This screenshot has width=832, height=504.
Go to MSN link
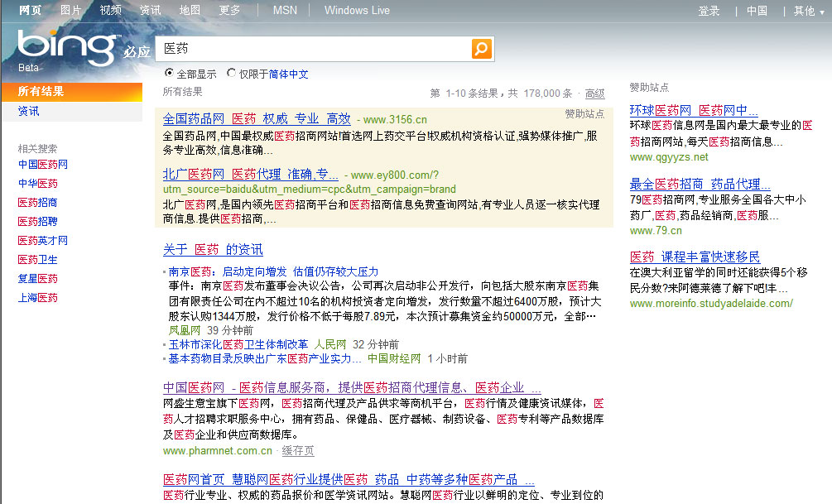[285, 10]
